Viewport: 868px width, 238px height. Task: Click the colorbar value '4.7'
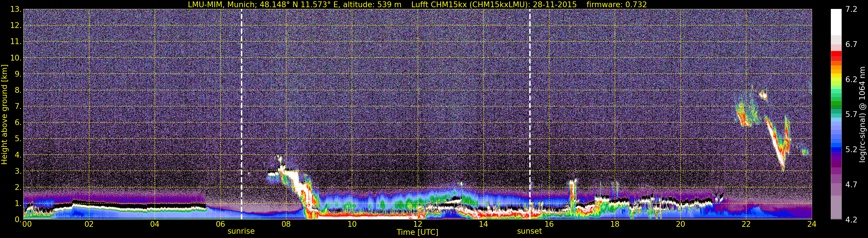point(851,184)
